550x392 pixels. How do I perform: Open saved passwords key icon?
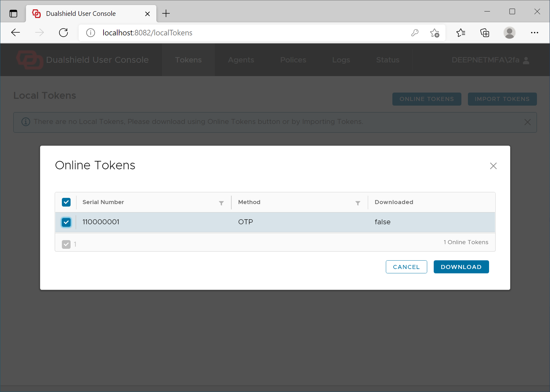(415, 33)
